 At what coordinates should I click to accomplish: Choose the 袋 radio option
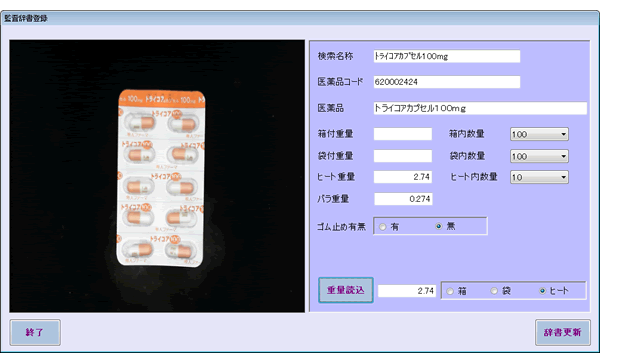point(494,291)
